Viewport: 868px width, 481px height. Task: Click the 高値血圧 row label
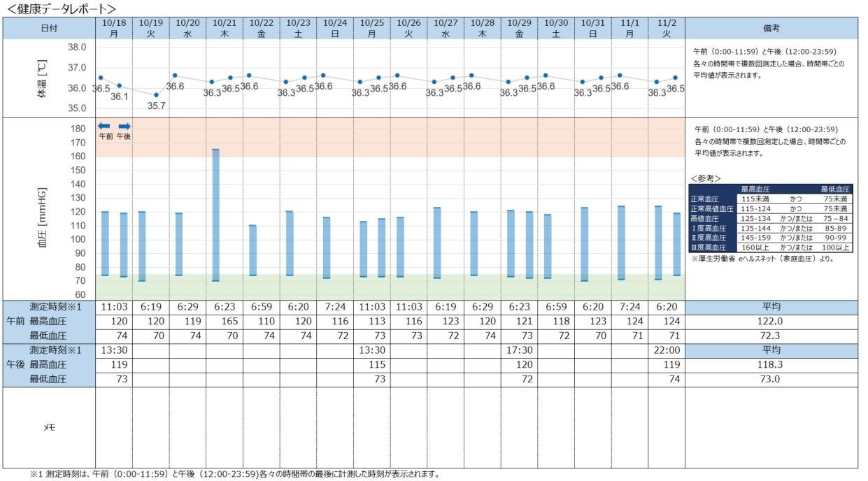(704, 218)
